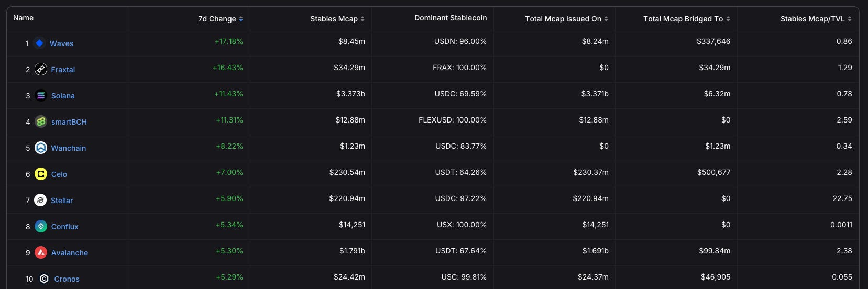Click the Wanchain chain logo icon
868x289 pixels.
coord(41,148)
